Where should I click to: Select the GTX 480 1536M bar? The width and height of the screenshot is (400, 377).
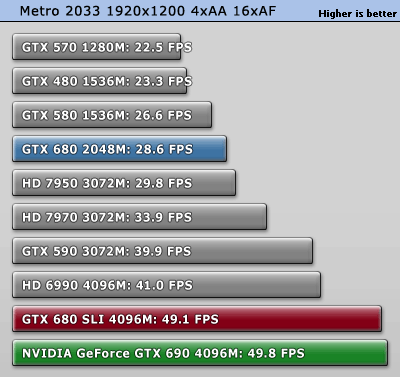pos(100,81)
